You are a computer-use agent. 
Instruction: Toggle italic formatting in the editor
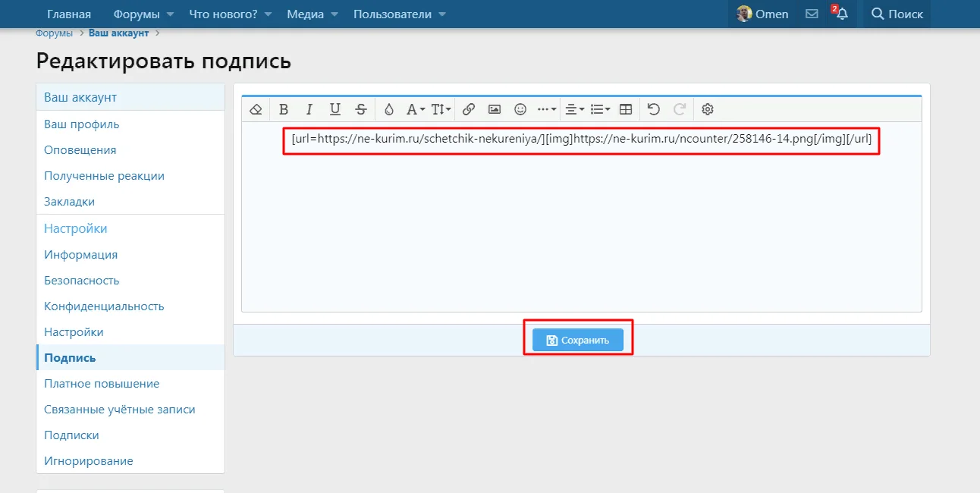coord(309,109)
